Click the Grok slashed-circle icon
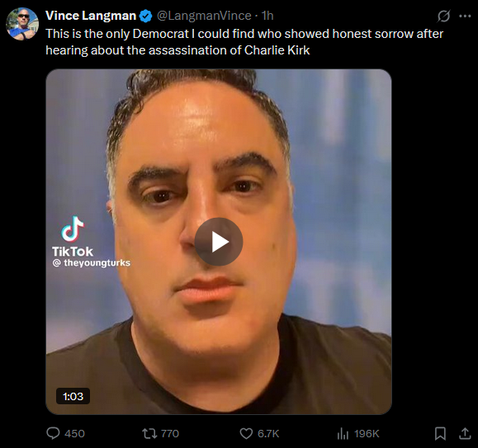 tap(443, 17)
